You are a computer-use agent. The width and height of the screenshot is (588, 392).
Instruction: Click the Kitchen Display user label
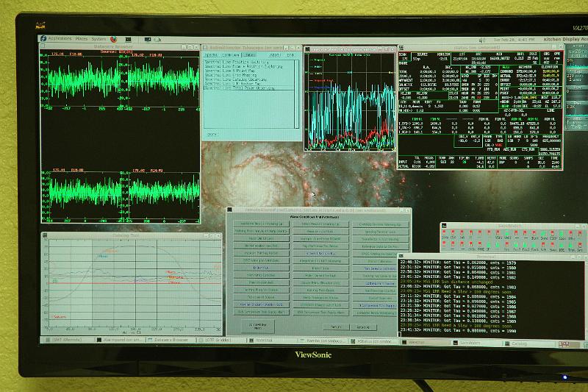pyautogui.click(x=565, y=40)
